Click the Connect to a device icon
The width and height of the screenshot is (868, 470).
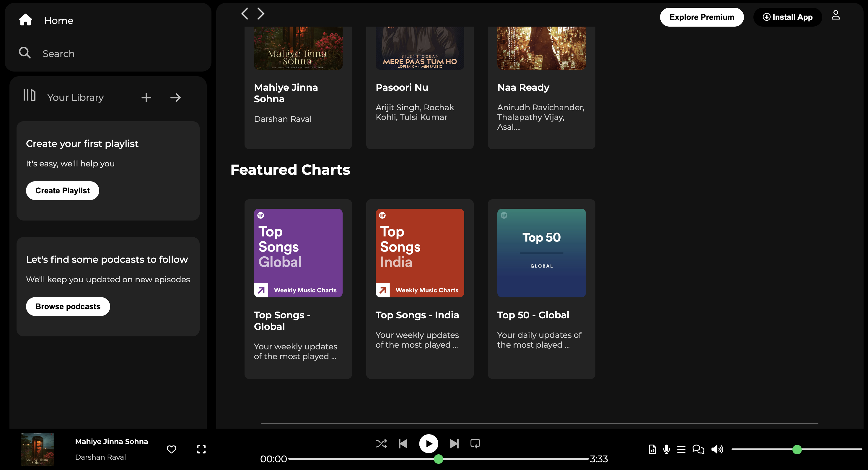point(698,449)
